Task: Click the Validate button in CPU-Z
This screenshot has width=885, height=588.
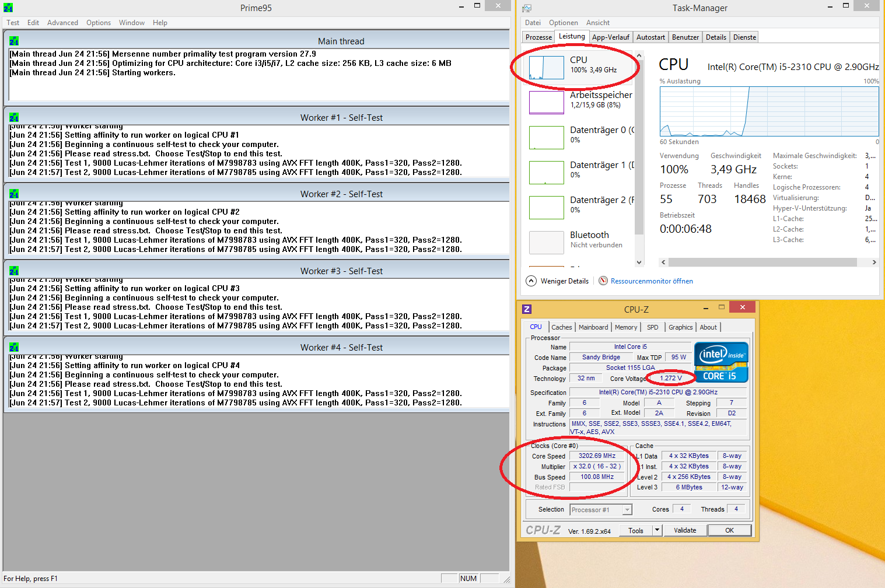Action: click(685, 530)
